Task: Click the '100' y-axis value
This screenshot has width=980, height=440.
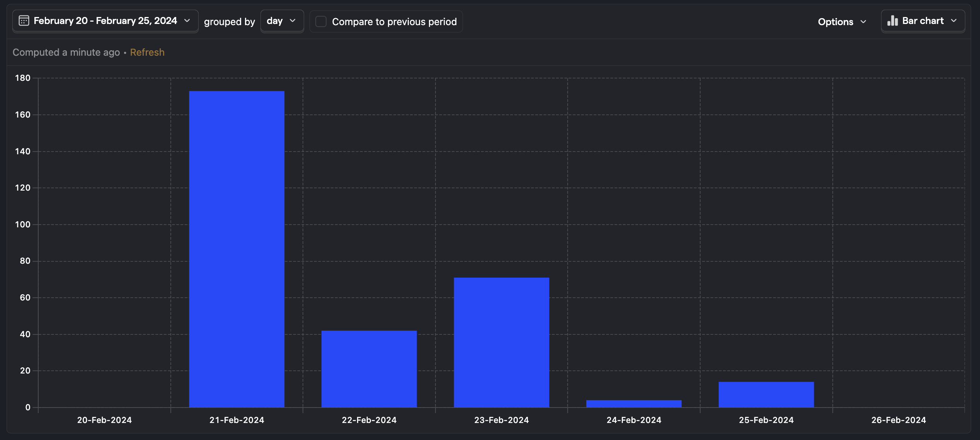Action: pos(23,225)
